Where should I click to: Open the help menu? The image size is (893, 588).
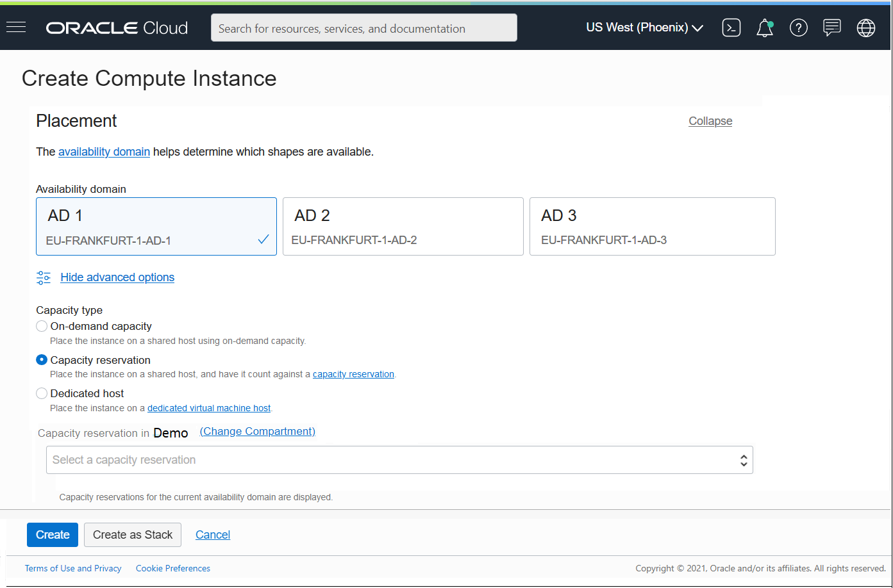[799, 28]
